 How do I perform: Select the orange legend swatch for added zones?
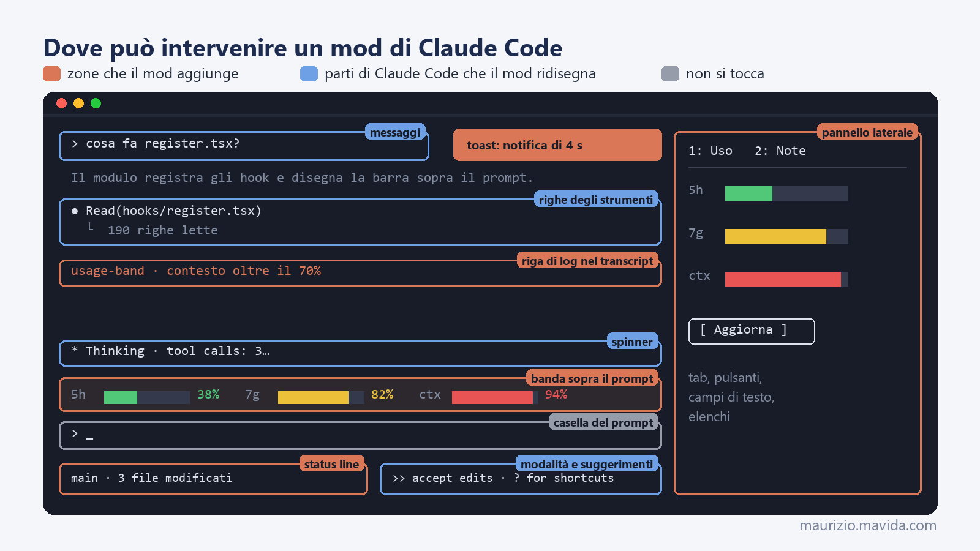click(x=51, y=73)
